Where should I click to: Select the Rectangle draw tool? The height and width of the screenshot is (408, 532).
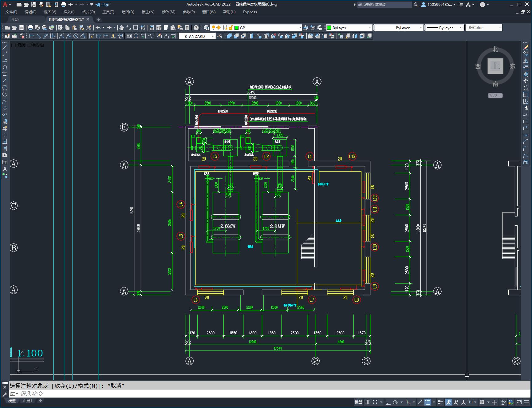click(5, 74)
